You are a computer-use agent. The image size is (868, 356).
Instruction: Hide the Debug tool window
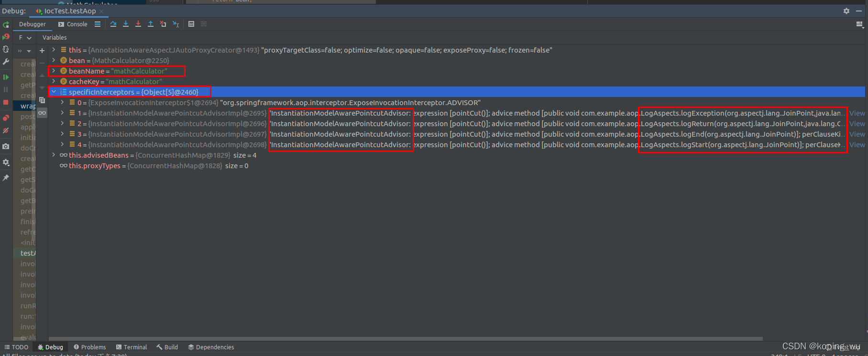[x=859, y=11]
